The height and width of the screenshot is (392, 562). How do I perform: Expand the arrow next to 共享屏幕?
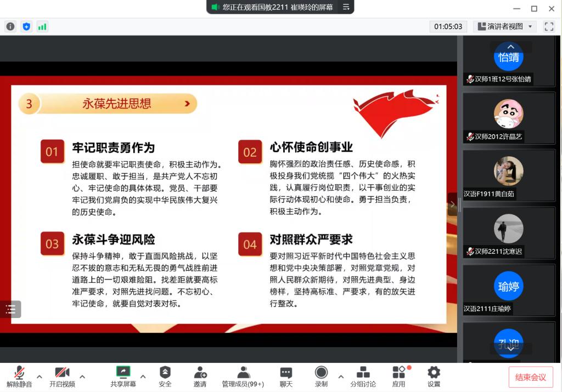click(143, 377)
